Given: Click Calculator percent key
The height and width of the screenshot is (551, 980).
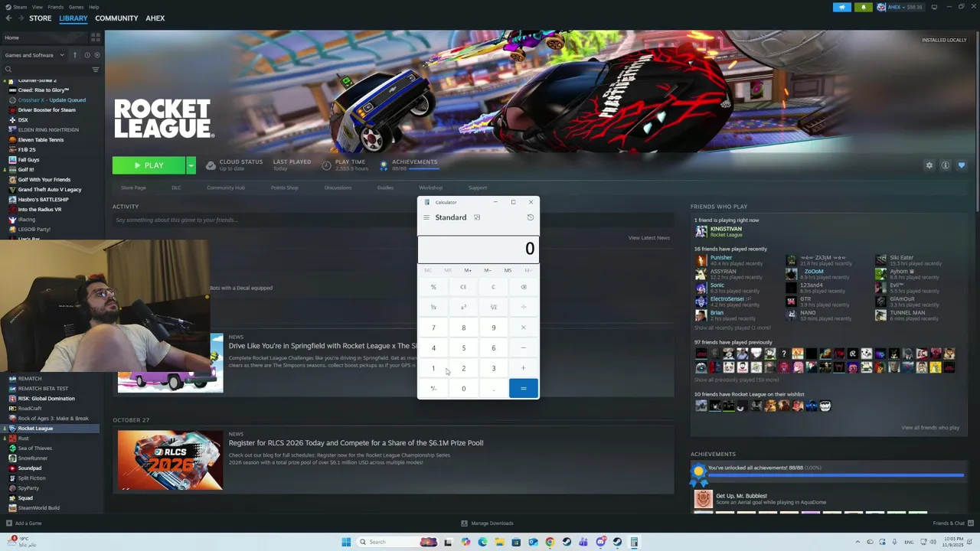Looking at the screenshot, I should tap(433, 287).
